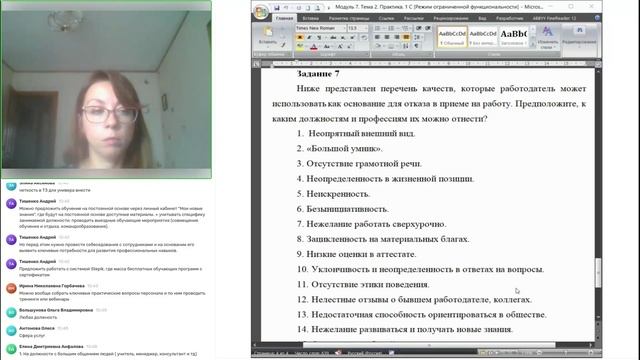Open the line spacing dropdown

point(418,37)
